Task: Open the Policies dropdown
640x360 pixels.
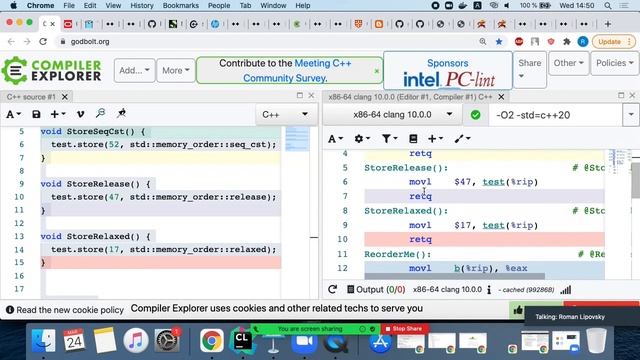Action: 615,63
